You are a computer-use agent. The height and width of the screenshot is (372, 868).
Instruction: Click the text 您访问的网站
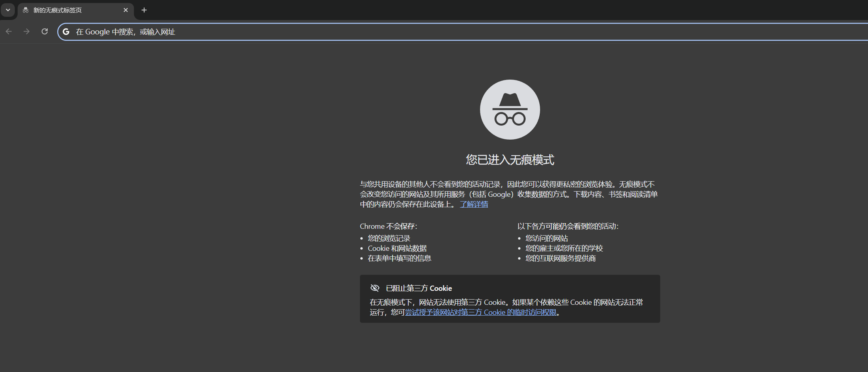coord(547,238)
